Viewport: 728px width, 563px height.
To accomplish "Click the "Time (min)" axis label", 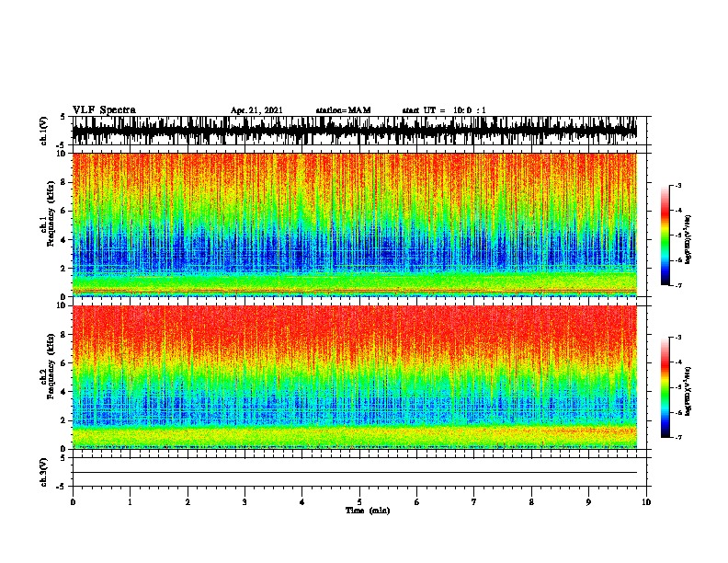I will (x=368, y=511).
